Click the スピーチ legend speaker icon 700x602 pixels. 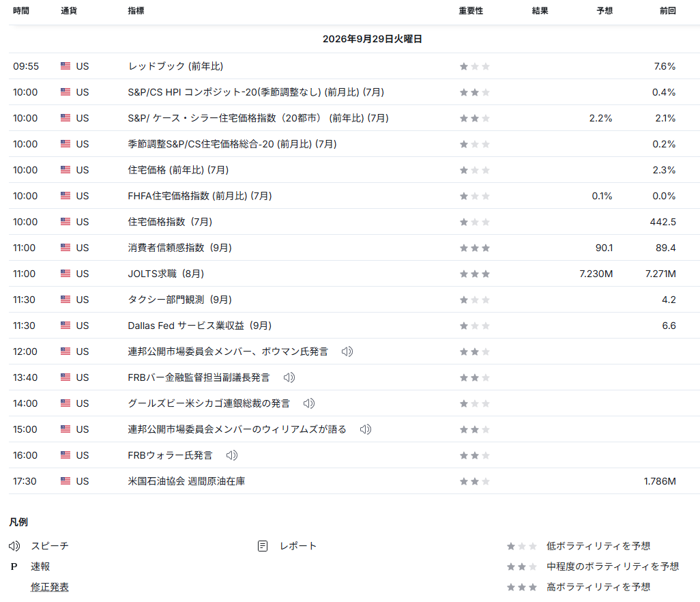tap(14, 546)
